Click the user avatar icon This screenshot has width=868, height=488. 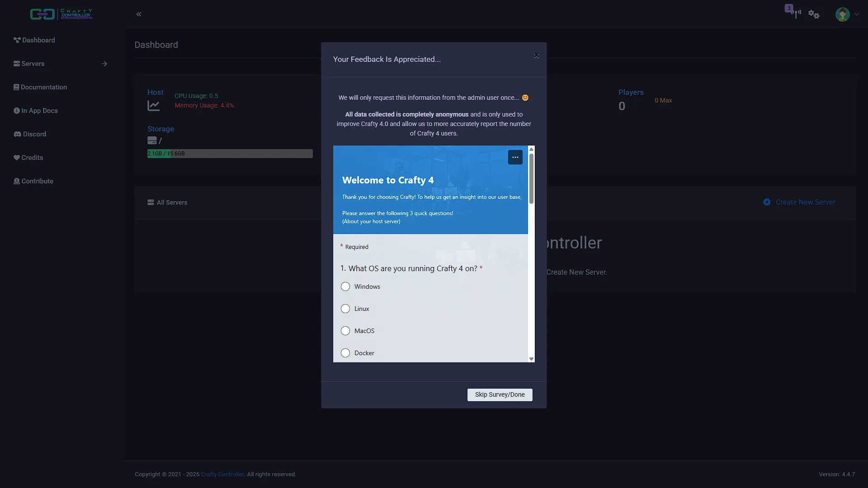(842, 14)
